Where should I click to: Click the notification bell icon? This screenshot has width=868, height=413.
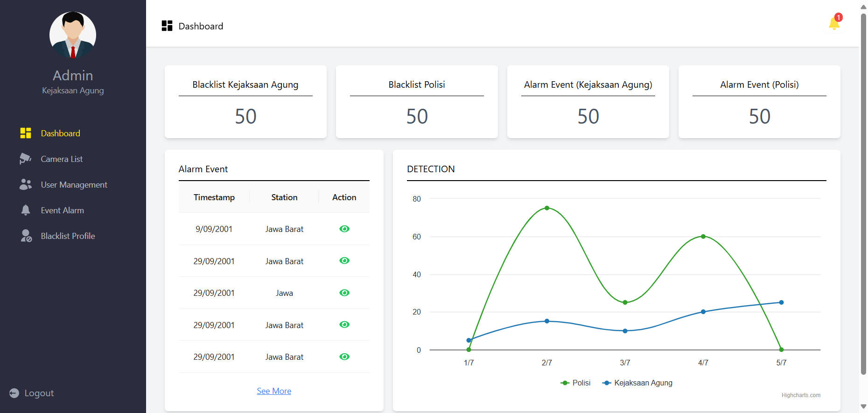coord(834,23)
